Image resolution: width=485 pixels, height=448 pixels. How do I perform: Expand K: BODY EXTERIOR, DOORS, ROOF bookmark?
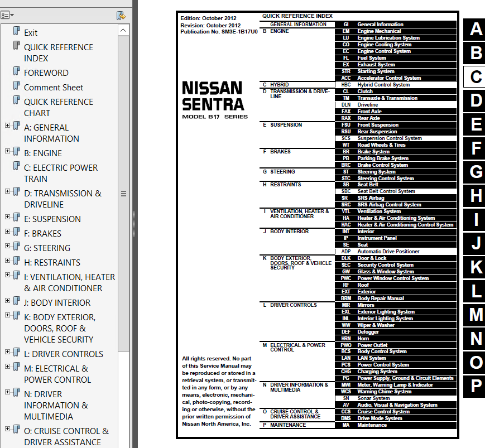pyautogui.click(x=7, y=315)
